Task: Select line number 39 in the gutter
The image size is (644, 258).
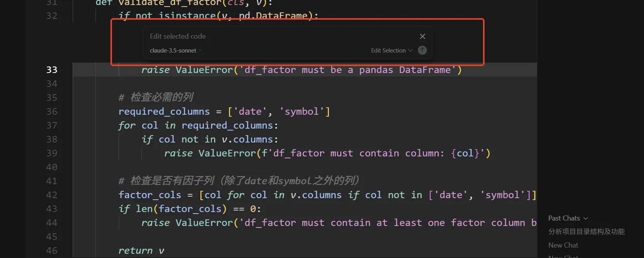Action: (x=52, y=153)
